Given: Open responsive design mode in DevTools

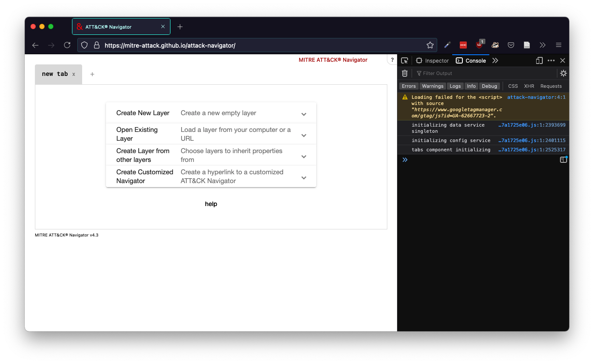Looking at the screenshot, I should (x=539, y=60).
